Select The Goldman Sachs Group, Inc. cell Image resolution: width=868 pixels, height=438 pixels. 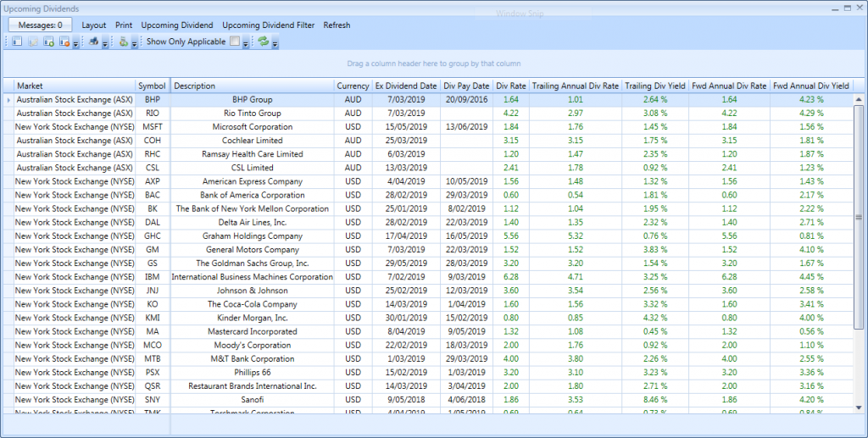point(253,263)
